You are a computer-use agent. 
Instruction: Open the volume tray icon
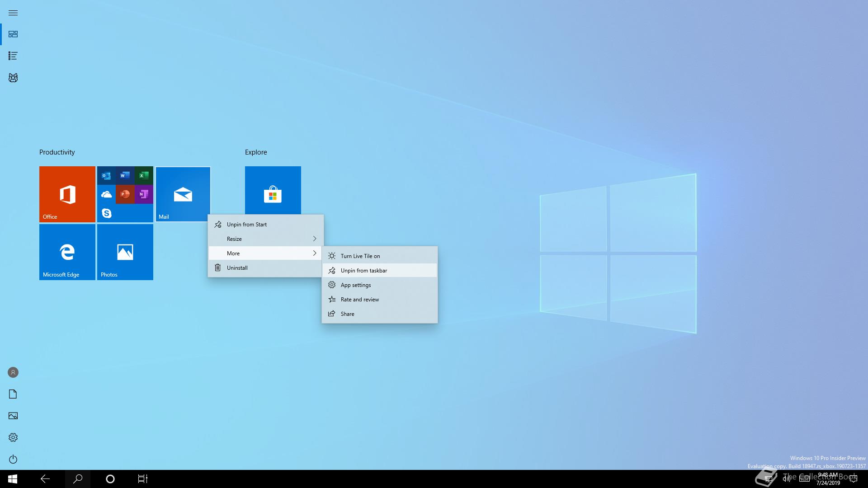click(x=787, y=479)
